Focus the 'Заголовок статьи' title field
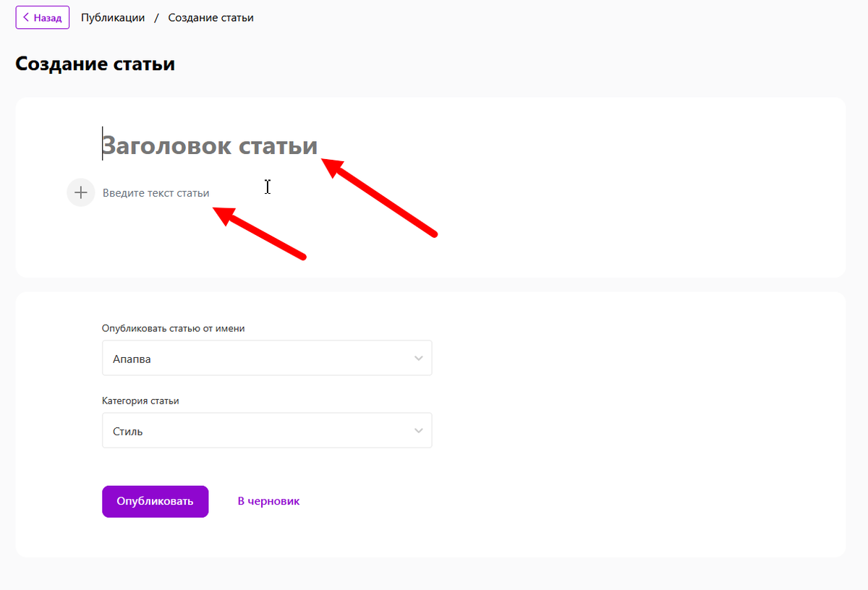This screenshot has height=590, width=868. point(210,145)
